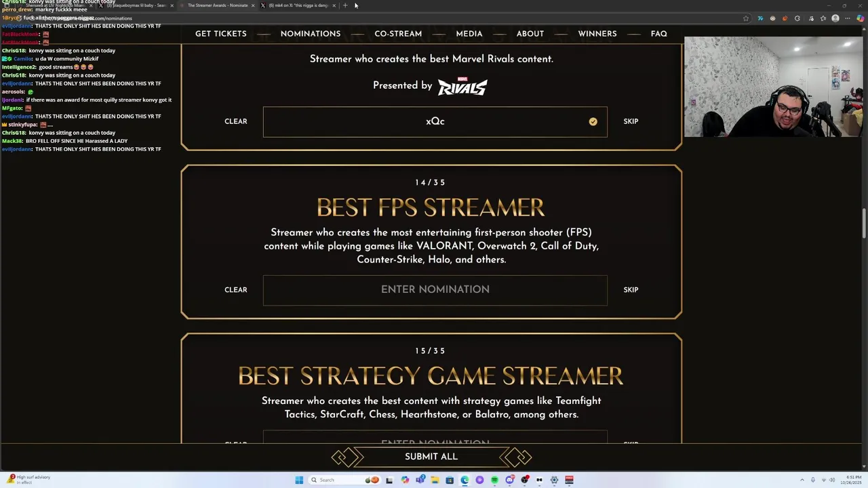868x488 pixels.
Task: Show hidden system tray icons
Action: point(802,480)
